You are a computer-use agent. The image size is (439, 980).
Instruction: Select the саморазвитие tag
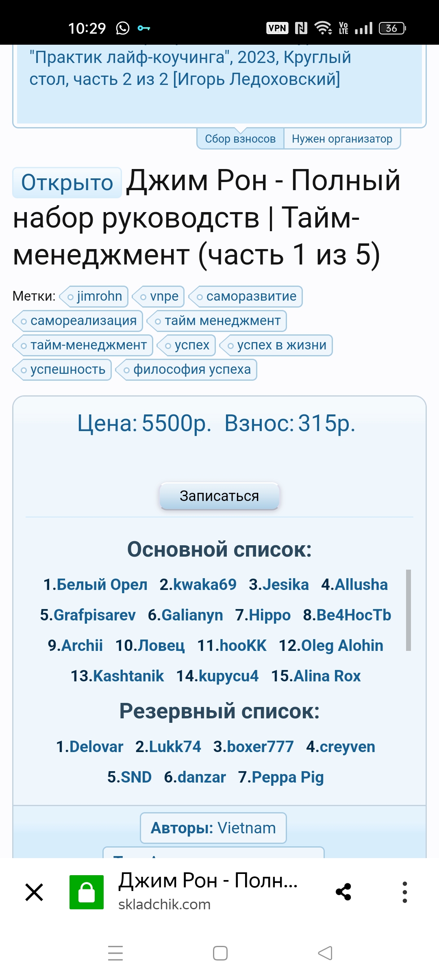tap(246, 296)
